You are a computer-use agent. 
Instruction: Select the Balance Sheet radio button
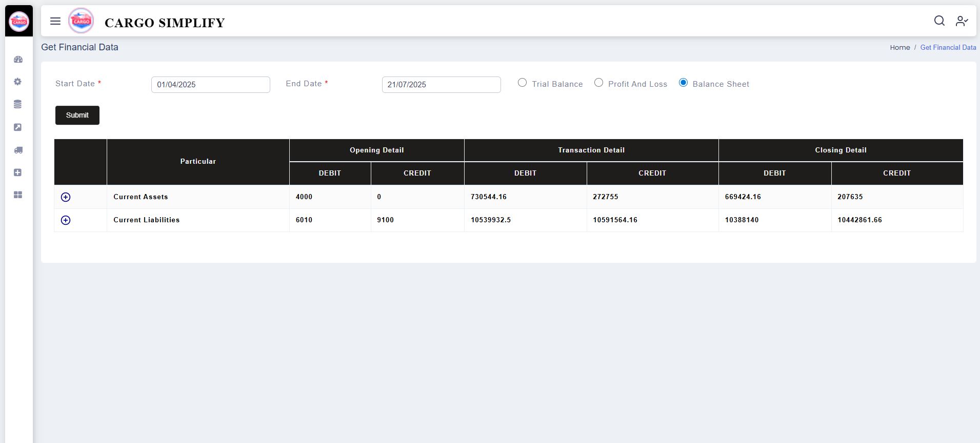(x=683, y=83)
